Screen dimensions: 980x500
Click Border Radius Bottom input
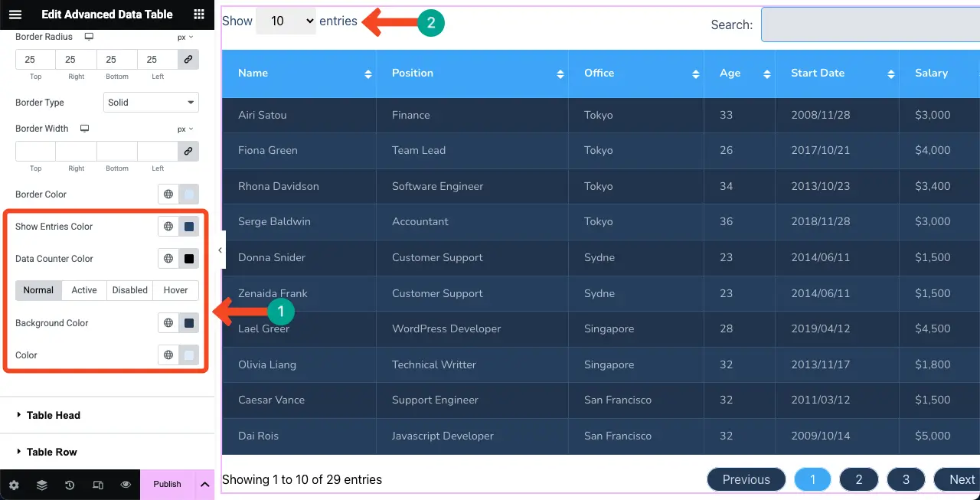(117, 59)
